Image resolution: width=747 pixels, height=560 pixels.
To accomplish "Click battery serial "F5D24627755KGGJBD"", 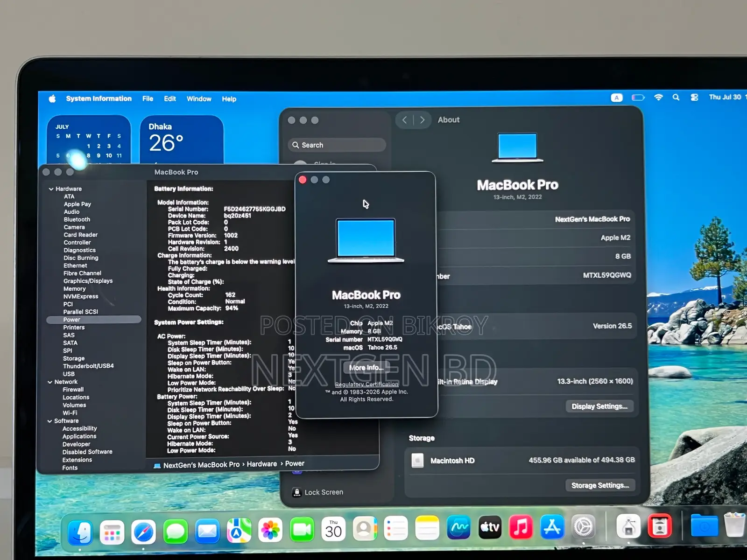I will pyautogui.click(x=254, y=209).
